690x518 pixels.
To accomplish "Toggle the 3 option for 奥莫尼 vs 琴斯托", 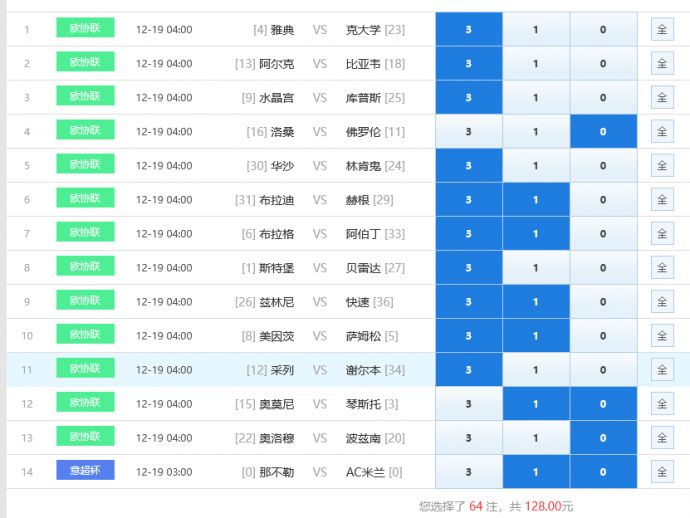I will coord(468,404).
